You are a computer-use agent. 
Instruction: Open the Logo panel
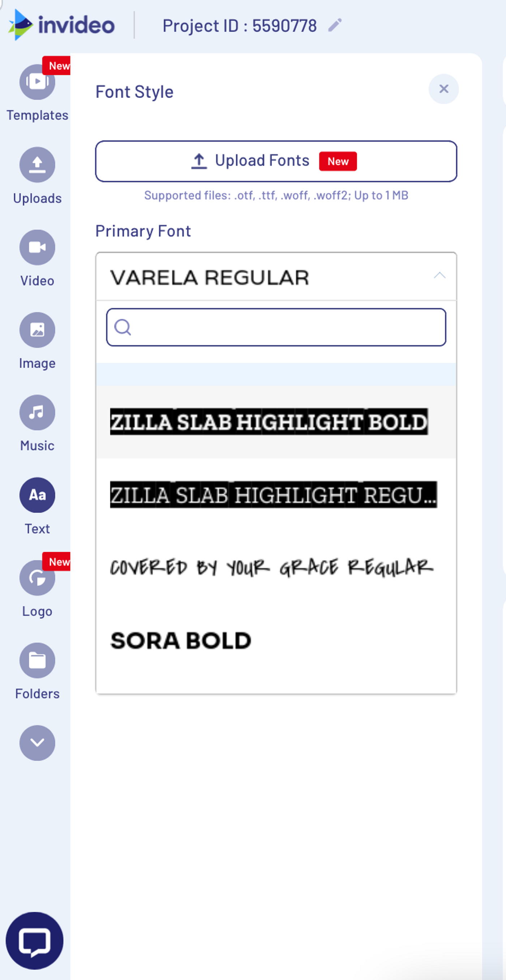click(x=37, y=577)
